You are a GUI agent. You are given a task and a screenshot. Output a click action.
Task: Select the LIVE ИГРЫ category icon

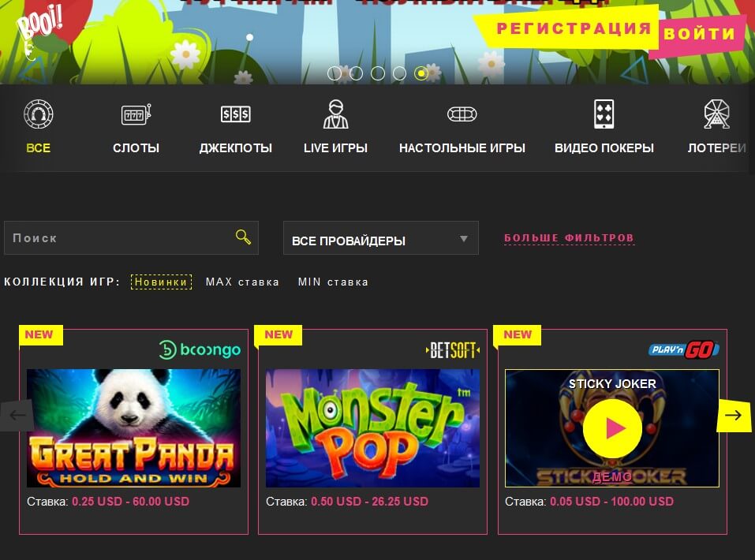335,114
